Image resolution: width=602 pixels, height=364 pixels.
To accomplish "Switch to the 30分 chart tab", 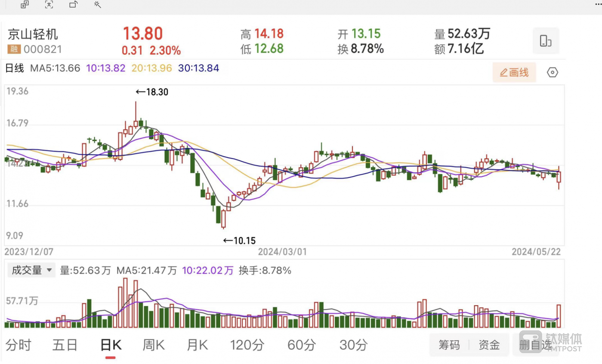I will [x=353, y=345].
